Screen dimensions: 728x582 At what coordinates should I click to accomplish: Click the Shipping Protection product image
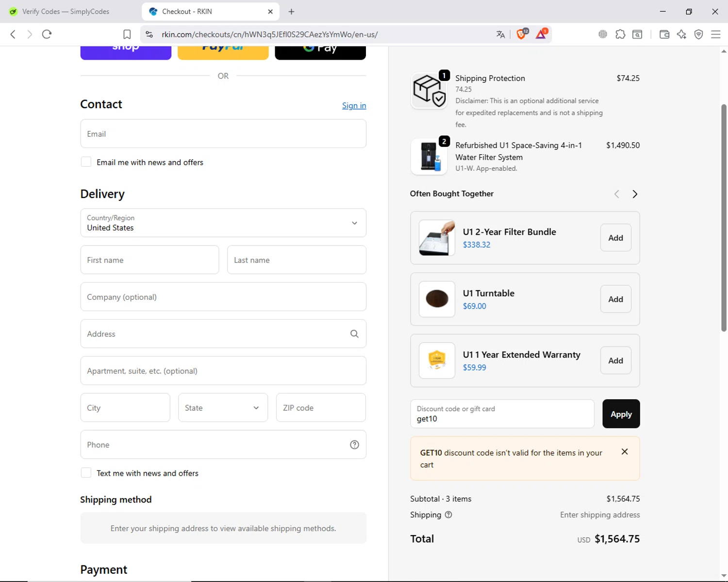coord(429,91)
